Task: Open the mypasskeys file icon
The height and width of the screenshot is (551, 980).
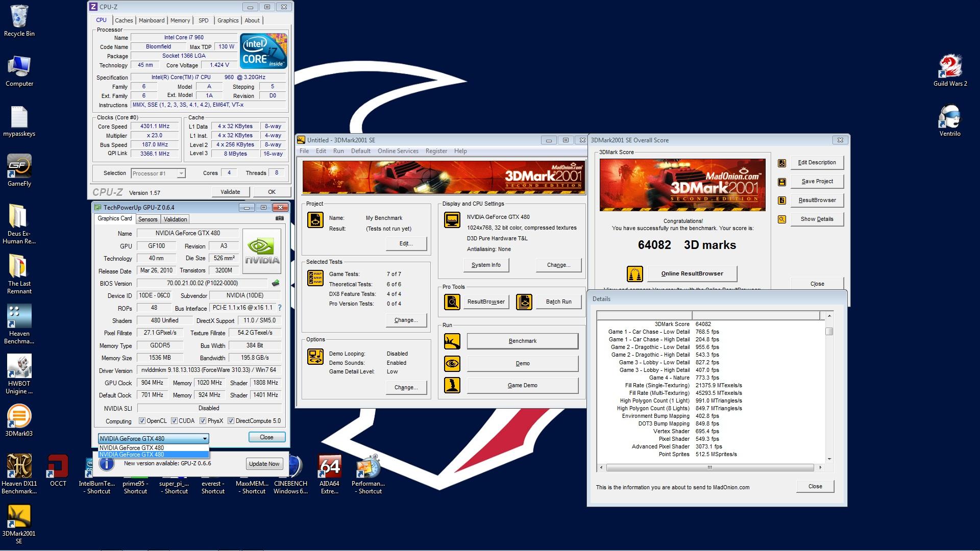Action: point(19,121)
